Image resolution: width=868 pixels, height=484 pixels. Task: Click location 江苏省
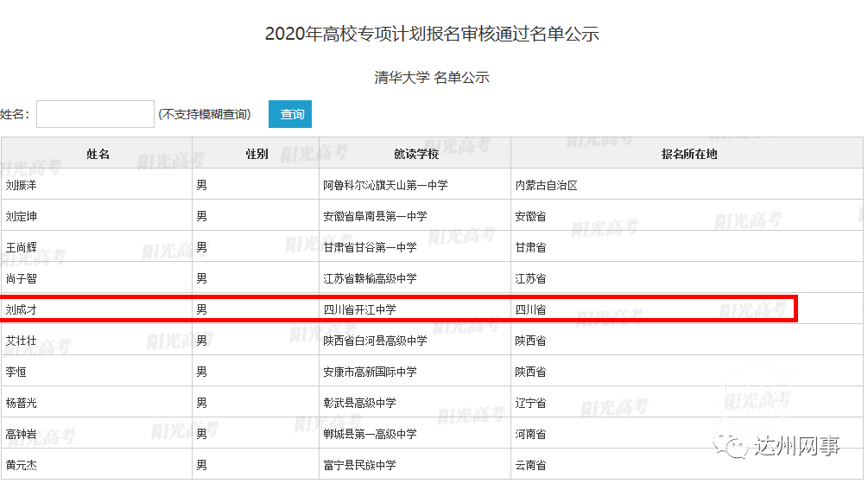[530, 278]
